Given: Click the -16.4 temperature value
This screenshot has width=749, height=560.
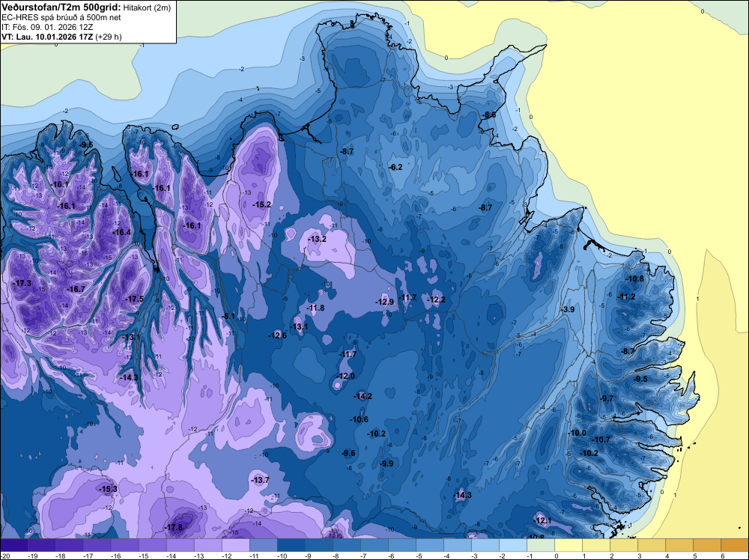Looking at the screenshot, I should coord(121,233).
